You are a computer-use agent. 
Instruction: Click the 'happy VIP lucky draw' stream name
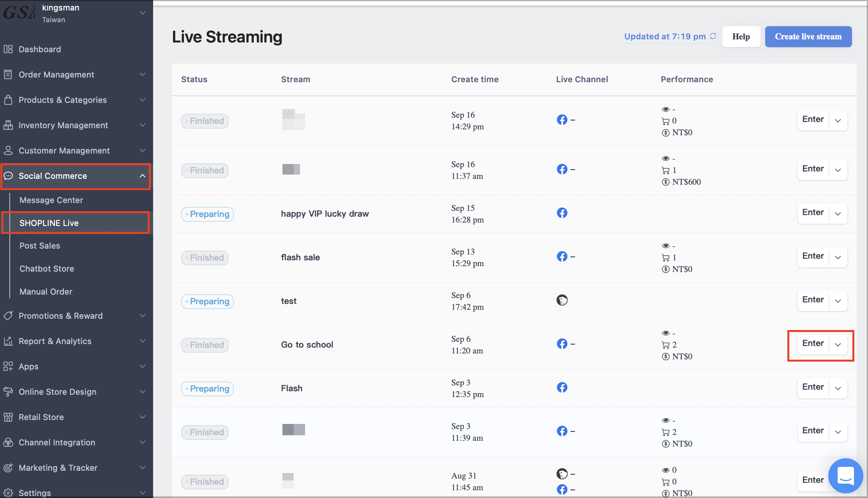click(325, 214)
